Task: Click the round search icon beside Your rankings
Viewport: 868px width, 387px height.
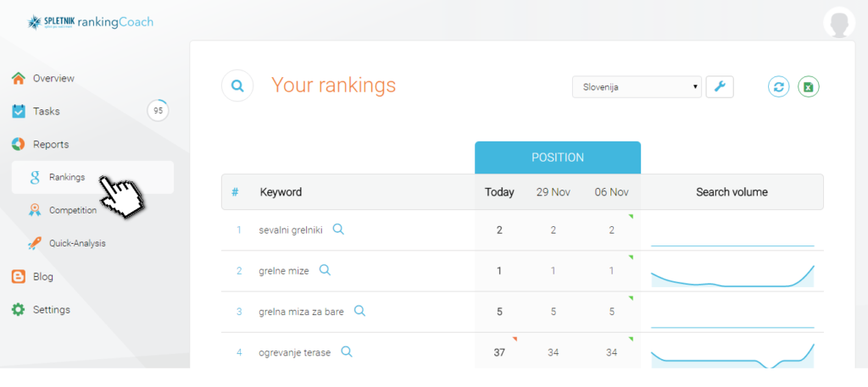Action: (237, 86)
